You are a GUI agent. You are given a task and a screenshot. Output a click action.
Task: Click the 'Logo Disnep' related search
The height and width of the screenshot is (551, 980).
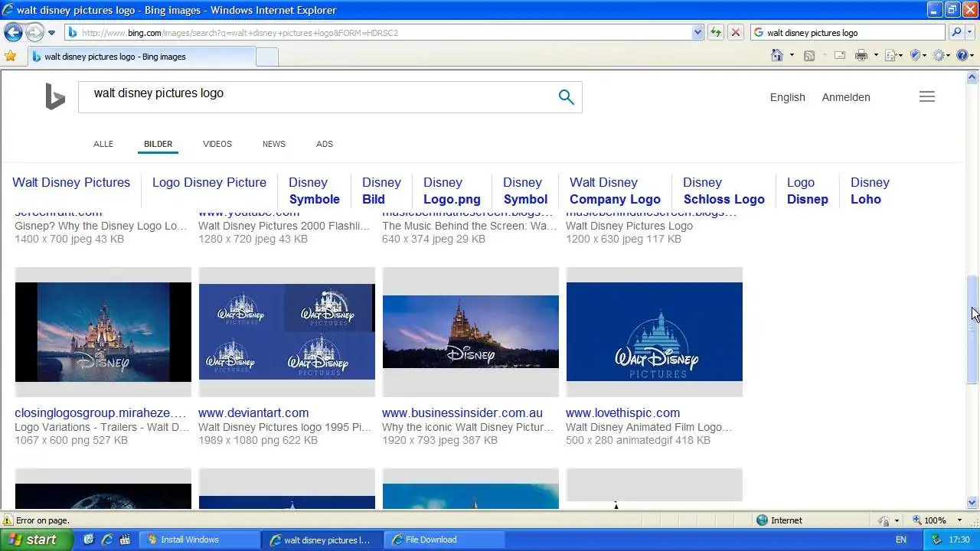(x=808, y=191)
